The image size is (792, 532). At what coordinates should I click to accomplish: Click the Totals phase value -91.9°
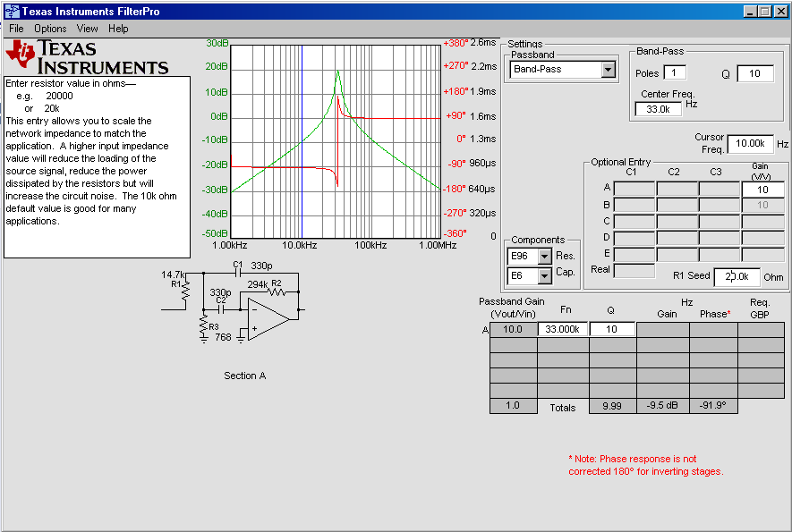pos(712,406)
